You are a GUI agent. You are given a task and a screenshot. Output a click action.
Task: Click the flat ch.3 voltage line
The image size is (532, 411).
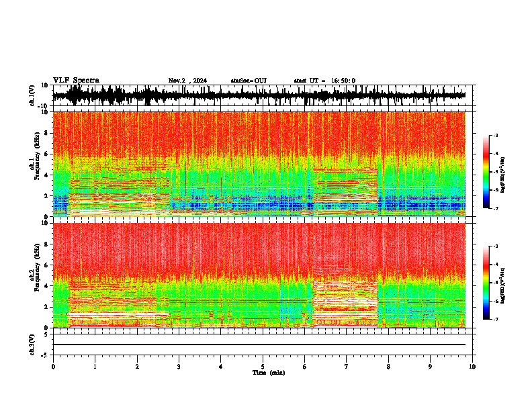coord(259,345)
